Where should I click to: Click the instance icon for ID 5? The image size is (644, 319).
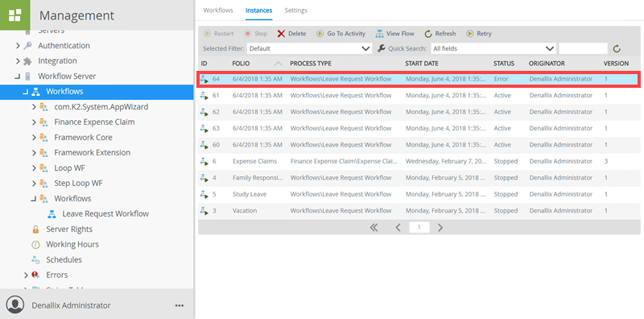pyautogui.click(x=204, y=194)
